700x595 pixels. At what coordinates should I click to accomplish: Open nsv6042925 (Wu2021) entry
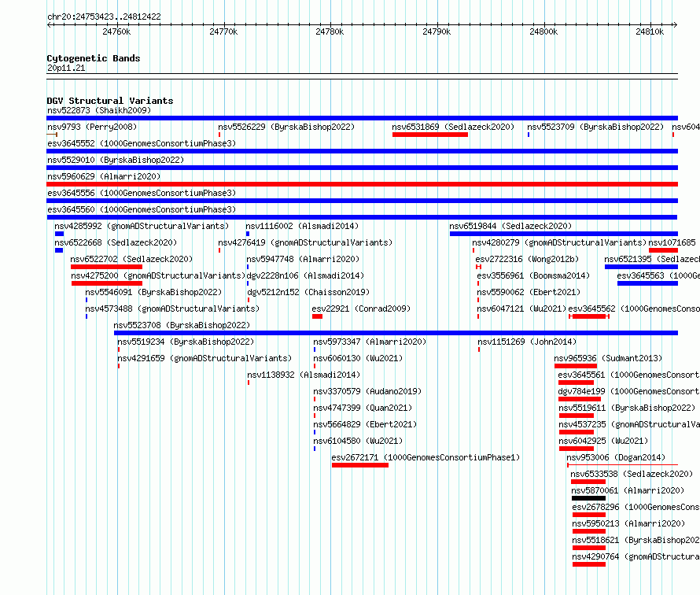coord(603,441)
